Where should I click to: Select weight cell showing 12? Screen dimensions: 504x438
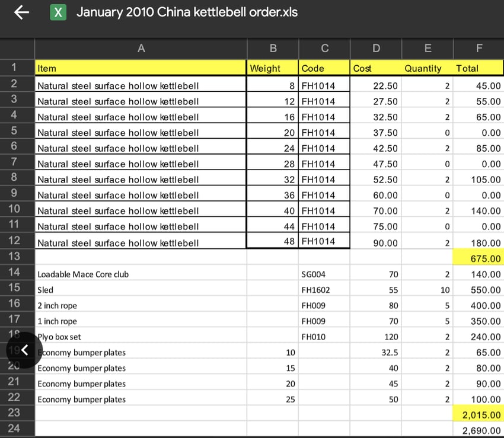pyautogui.click(x=273, y=100)
